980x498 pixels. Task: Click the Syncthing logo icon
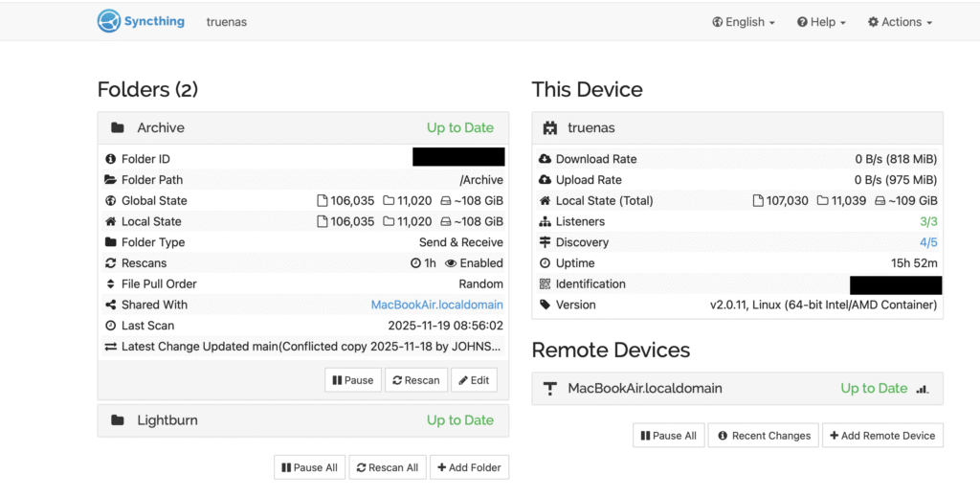click(x=109, y=21)
